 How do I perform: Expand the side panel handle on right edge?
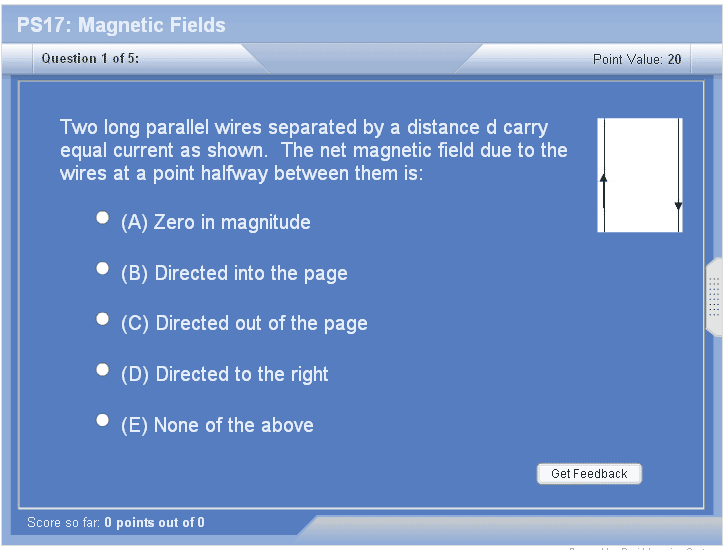pyautogui.click(x=714, y=297)
